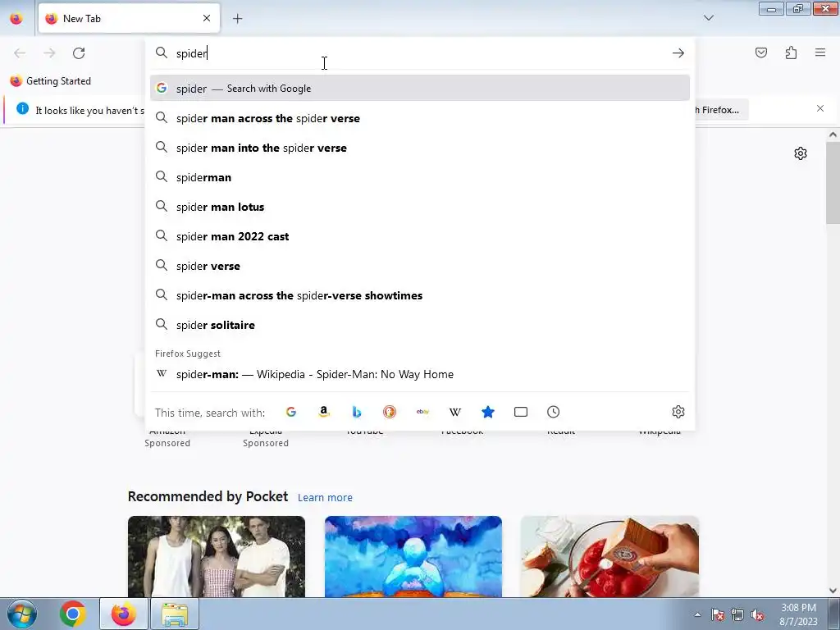Image resolution: width=840 pixels, height=630 pixels.
Task: Open Pocket story with tomatoes bowl
Action: 609,557
